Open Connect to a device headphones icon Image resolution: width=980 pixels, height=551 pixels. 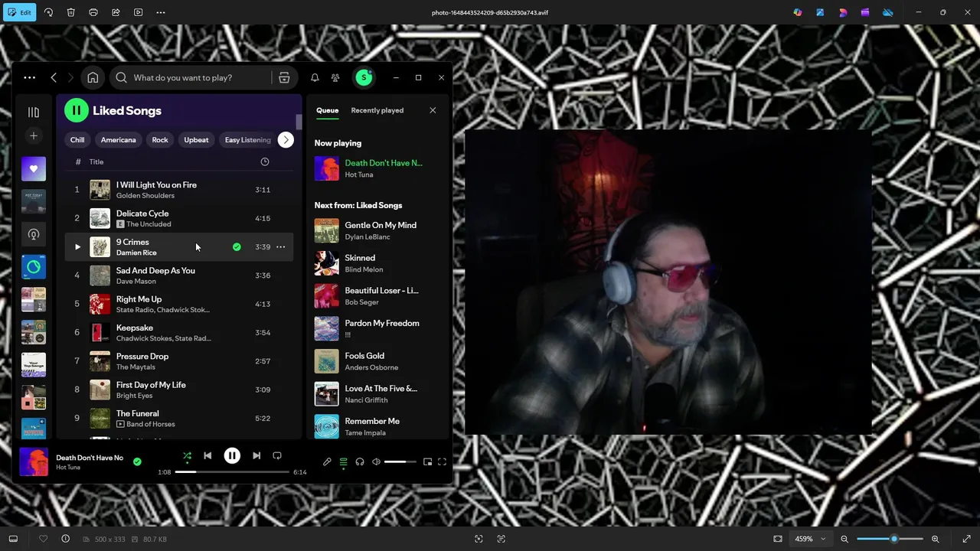click(x=360, y=461)
